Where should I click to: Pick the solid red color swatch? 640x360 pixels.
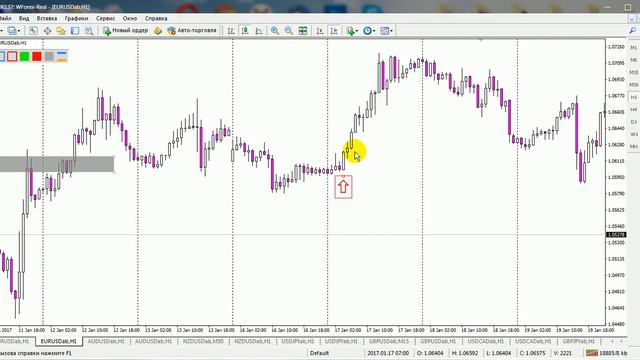[37, 57]
